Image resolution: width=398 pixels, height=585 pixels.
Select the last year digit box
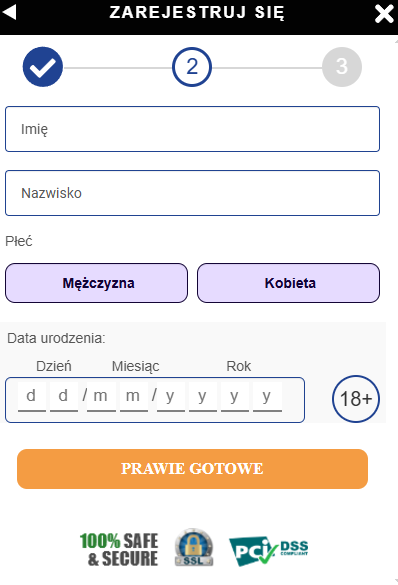coord(267,397)
